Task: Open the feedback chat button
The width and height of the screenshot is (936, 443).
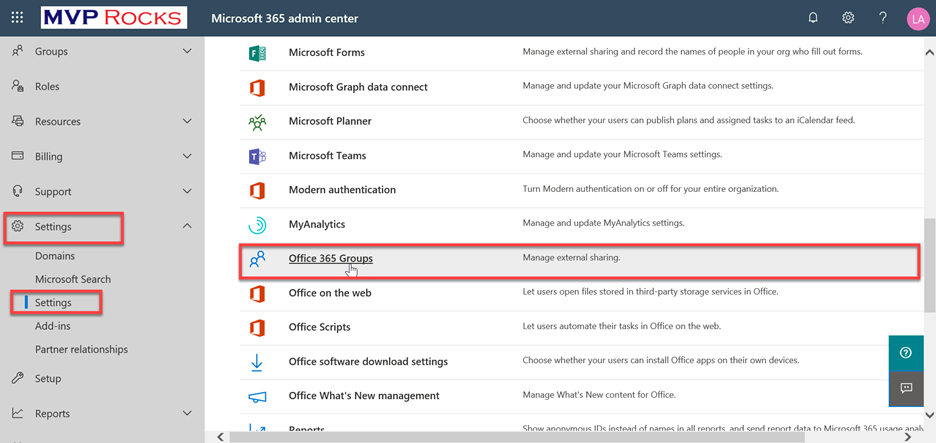Action: [906, 388]
